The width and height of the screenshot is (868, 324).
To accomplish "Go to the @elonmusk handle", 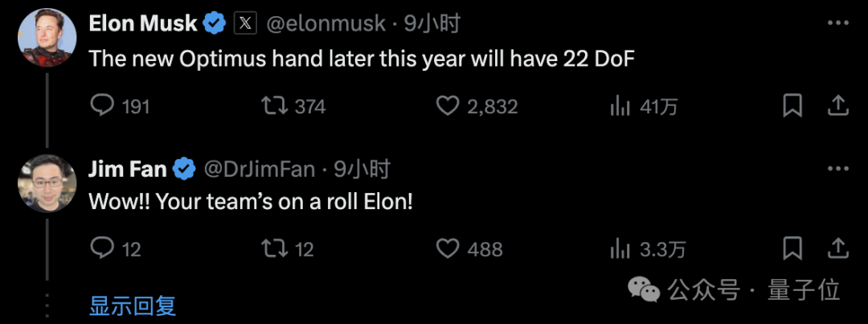I will (326, 24).
